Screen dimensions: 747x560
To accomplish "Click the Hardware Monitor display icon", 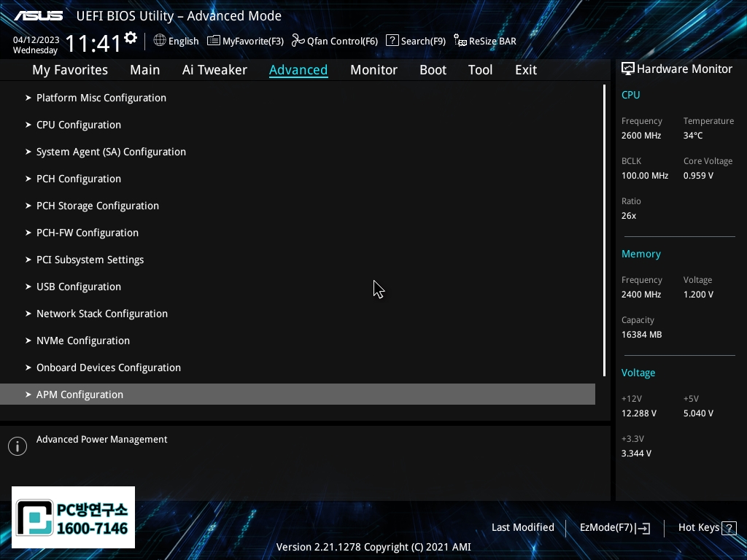I will coord(628,69).
